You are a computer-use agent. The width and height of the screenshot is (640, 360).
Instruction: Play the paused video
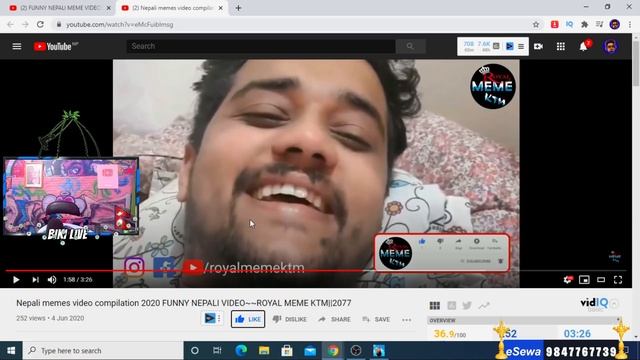(x=16, y=280)
